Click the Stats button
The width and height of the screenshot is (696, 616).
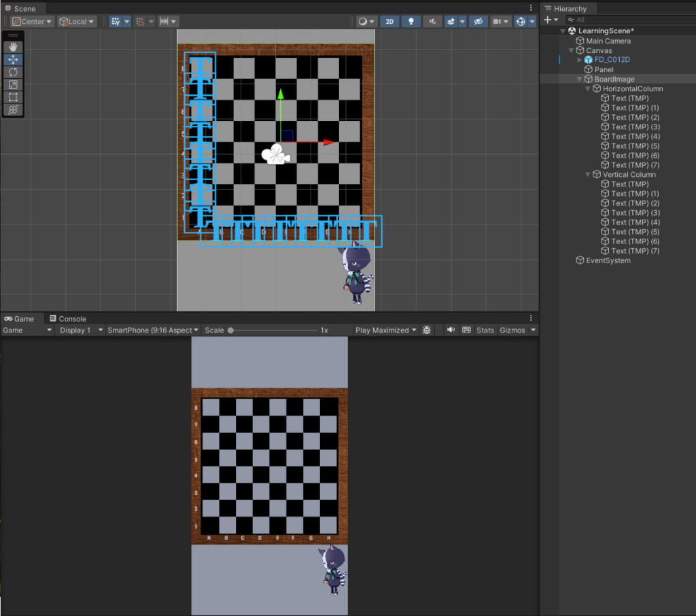[x=485, y=330]
